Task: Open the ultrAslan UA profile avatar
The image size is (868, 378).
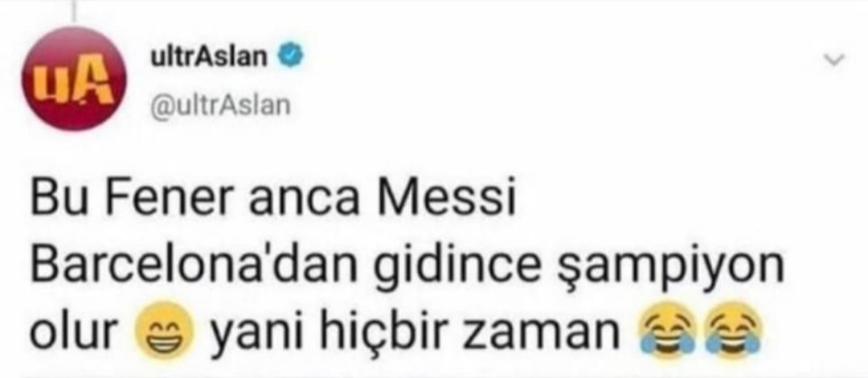Action: pos(74,80)
